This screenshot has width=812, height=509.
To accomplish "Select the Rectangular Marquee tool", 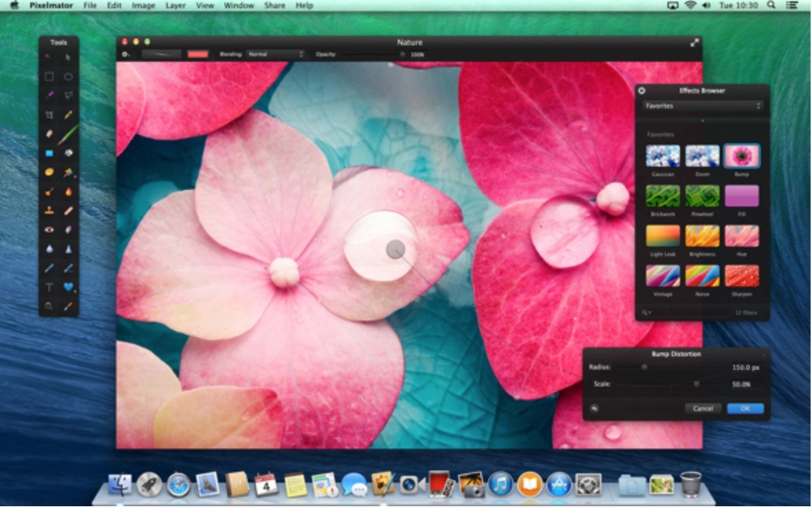I will (49, 76).
